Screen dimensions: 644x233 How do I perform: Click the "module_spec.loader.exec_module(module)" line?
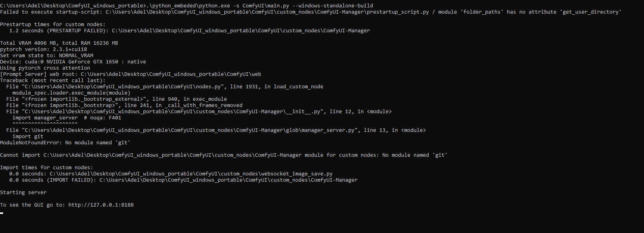click(x=72, y=93)
